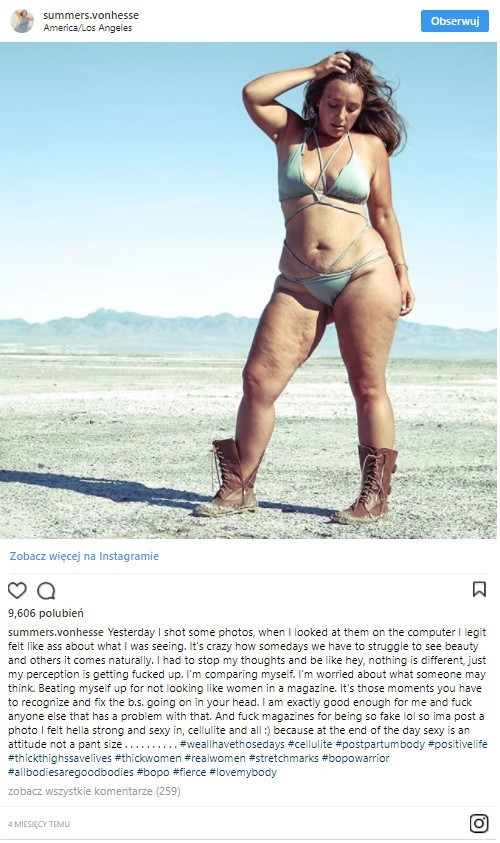The width and height of the screenshot is (500, 843).
Task: Follow the Zobacz więcej na Instagramie link
Action: (x=84, y=556)
